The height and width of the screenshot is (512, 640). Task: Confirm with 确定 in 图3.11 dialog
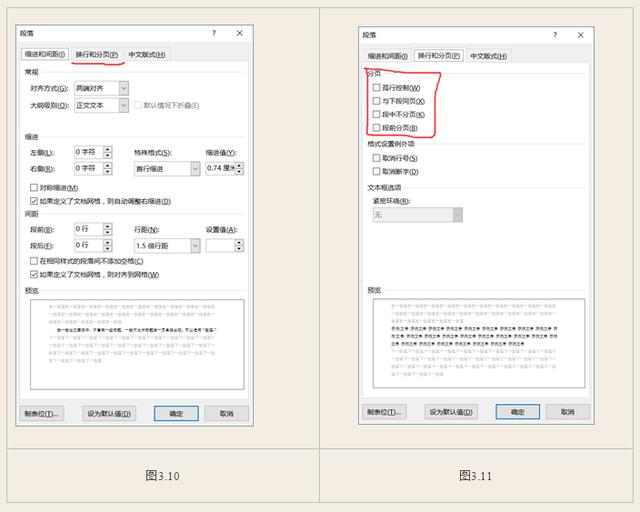click(x=518, y=412)
